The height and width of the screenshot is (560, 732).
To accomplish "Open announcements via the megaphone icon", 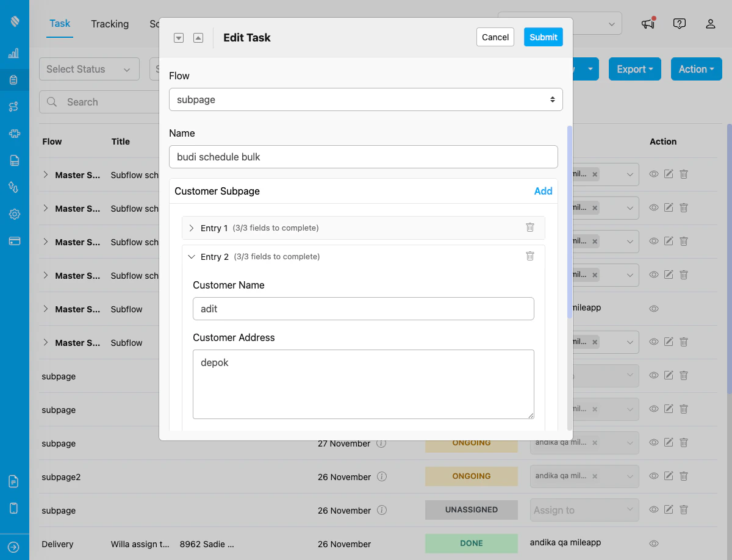I will 647,24.
